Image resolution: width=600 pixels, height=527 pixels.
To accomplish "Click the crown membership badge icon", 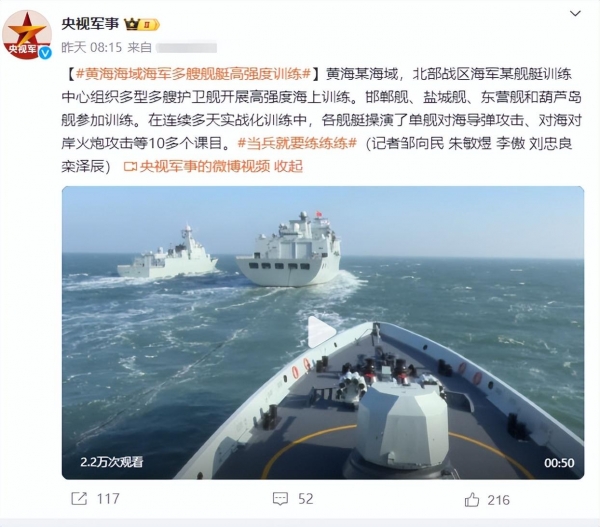I will pyautogui.click(x=142, y=25).
